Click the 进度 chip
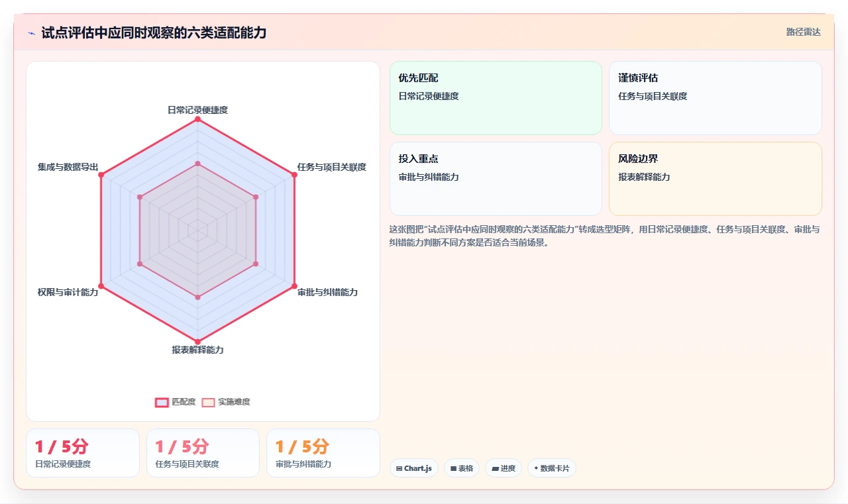Image resolution: width=848 pixels, height=504 pixels. [503, 468]
